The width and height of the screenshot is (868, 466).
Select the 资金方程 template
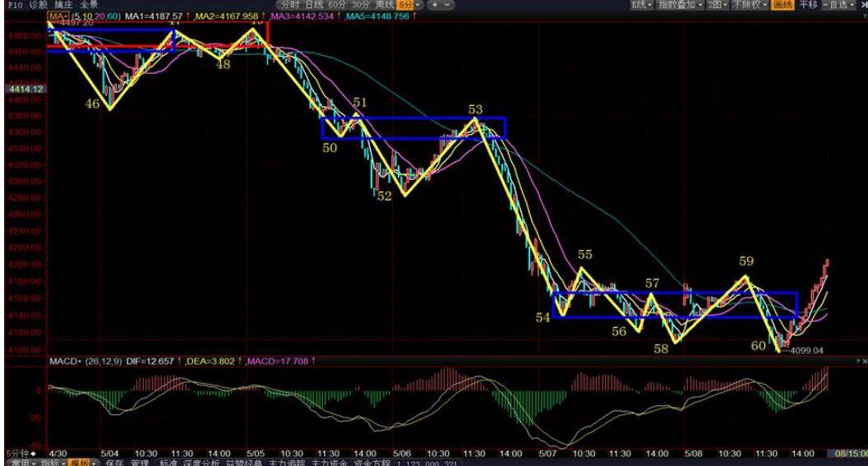pos(372,463)
